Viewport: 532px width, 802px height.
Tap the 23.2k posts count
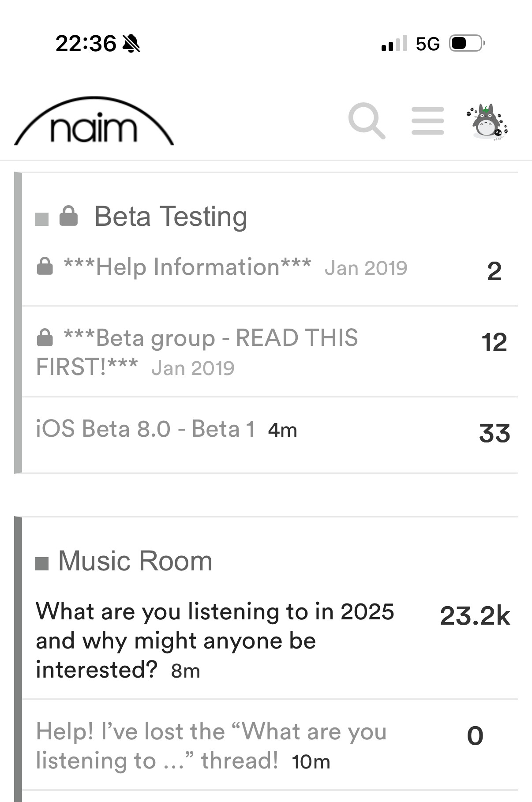click(x=475, y=616)
